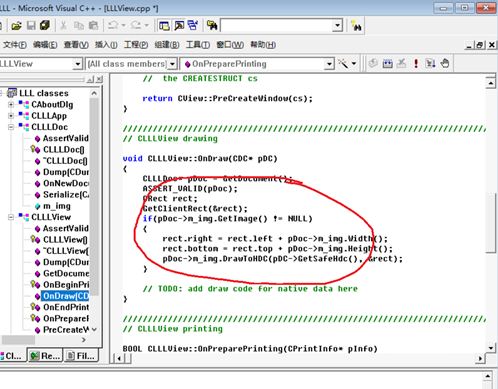
Task: Select the GetDocume method item
Action: coord(66,274)
